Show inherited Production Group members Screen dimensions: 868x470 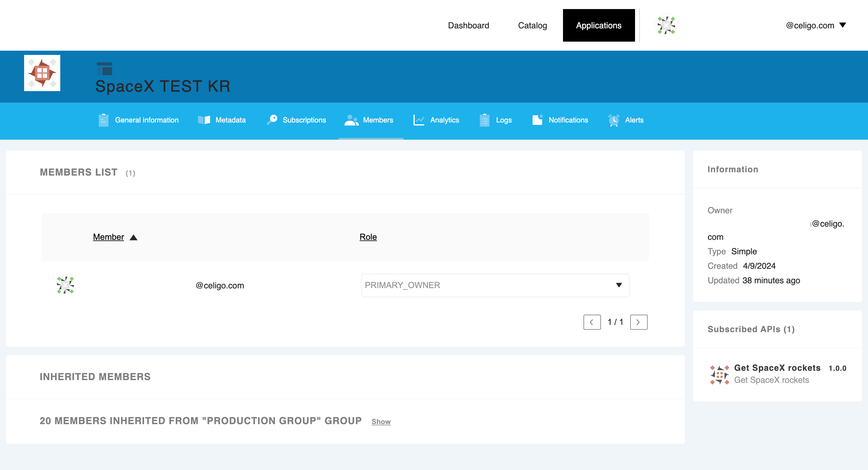pos(381,421)
